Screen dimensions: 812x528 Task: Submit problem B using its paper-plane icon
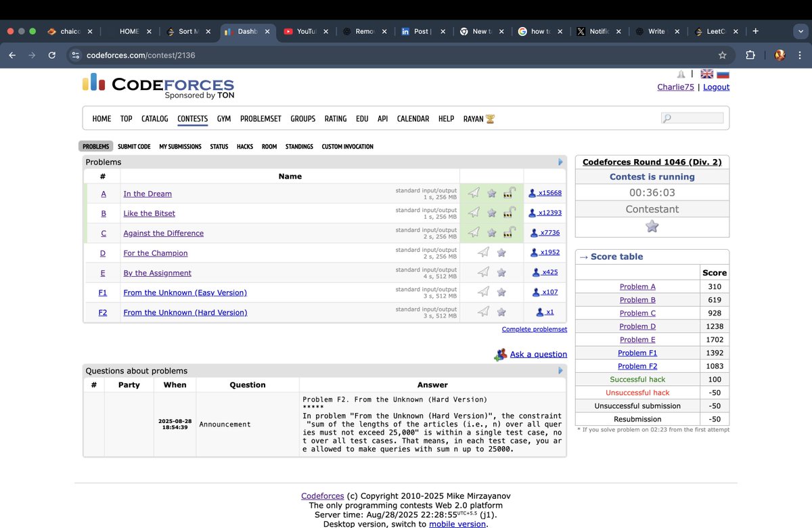coord(474,213)
